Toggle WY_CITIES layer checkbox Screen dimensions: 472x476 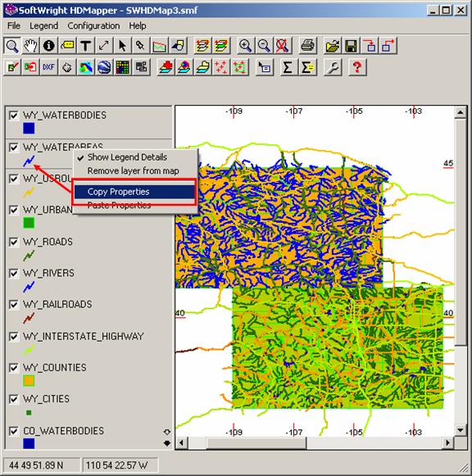point(14,399)
